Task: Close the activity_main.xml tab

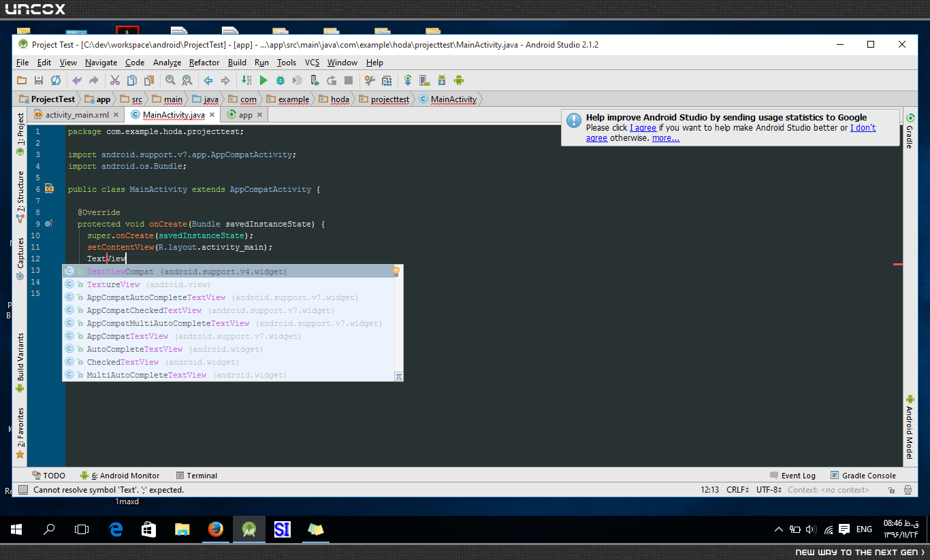Action: coord(116,115)
